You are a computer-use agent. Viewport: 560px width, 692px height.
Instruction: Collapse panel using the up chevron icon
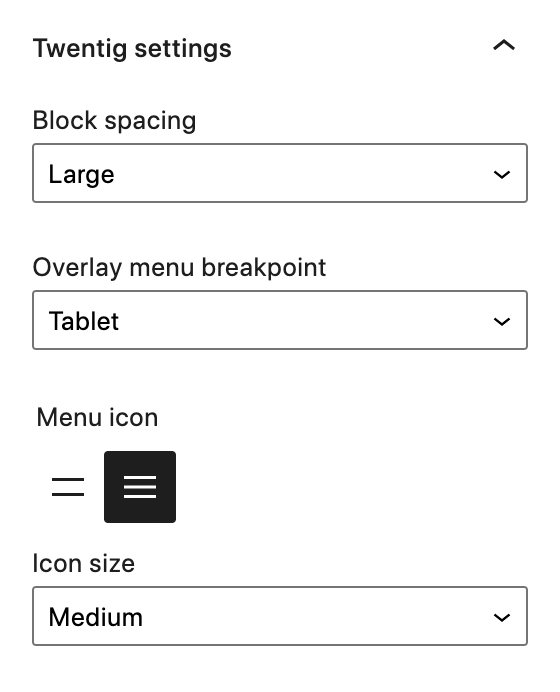[504, 45]
